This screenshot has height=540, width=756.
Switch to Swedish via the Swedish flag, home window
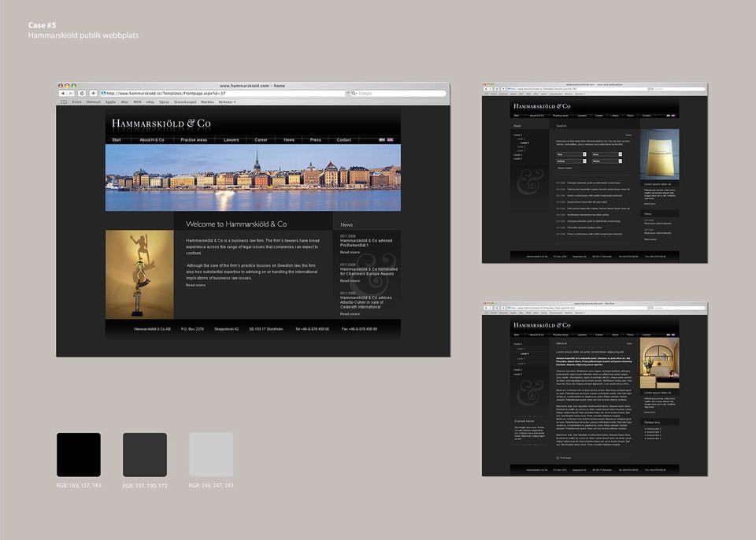[x=382, y=140]
